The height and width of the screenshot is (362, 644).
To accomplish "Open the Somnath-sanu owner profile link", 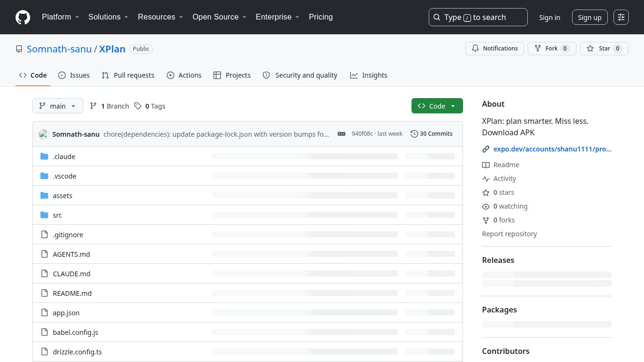I will click(59, 49).
